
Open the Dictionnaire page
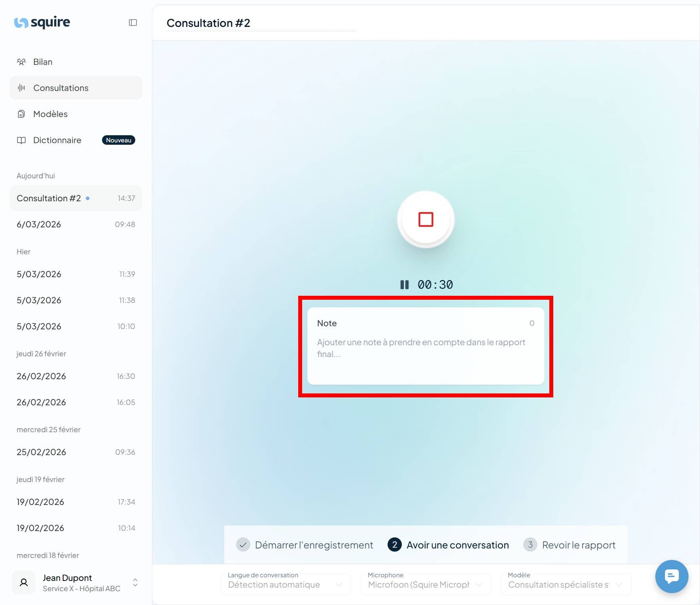point(57,140)
